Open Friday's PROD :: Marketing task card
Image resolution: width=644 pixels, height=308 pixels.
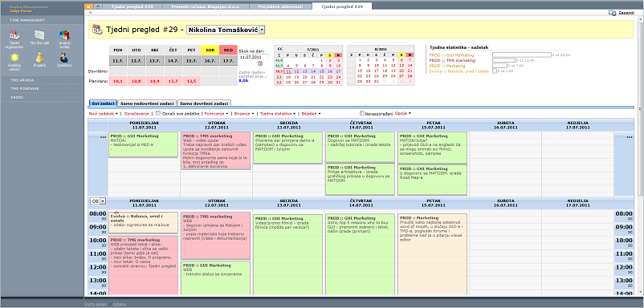[432, 254]
